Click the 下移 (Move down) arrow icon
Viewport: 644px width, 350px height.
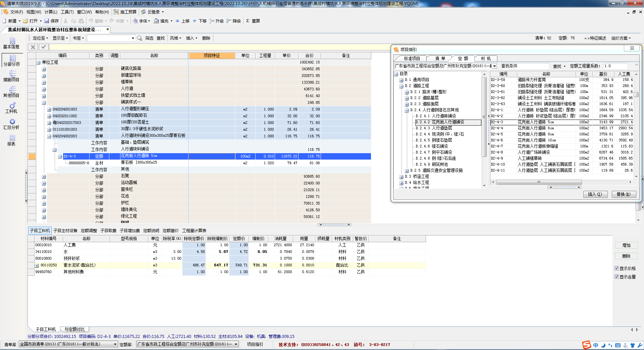(195, 21)
